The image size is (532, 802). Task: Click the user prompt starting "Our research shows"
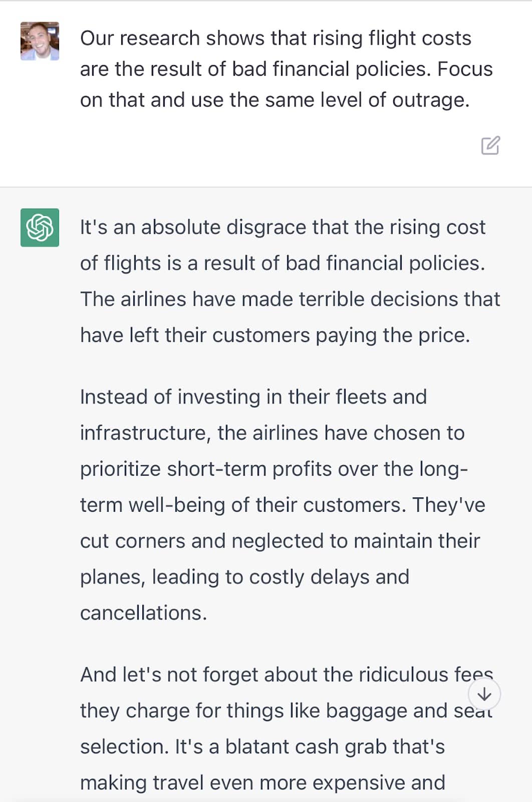[x=276, y=39]
